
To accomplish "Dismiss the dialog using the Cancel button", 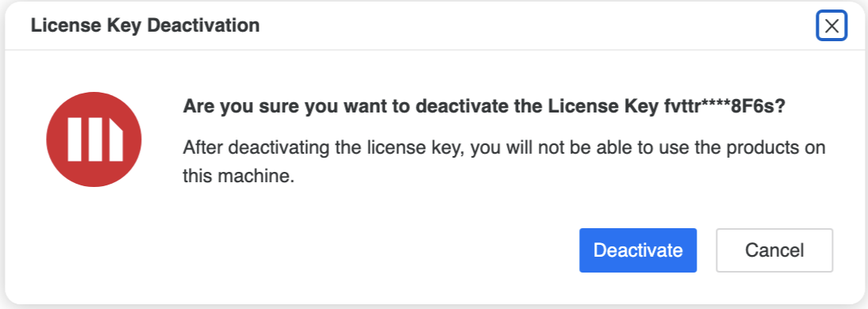I will pos(774,250).
